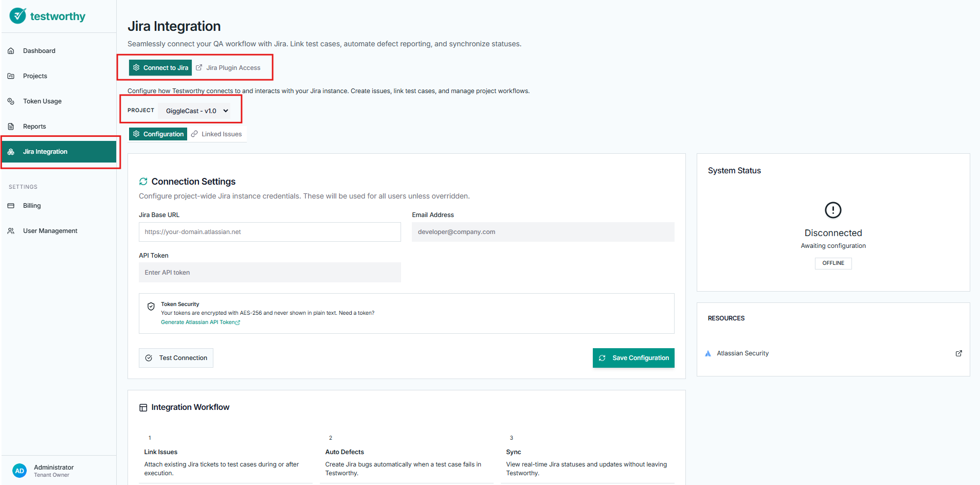The image size is (980, 485).
Task: Switch to the Linked Issues tab
Action: 216,134
